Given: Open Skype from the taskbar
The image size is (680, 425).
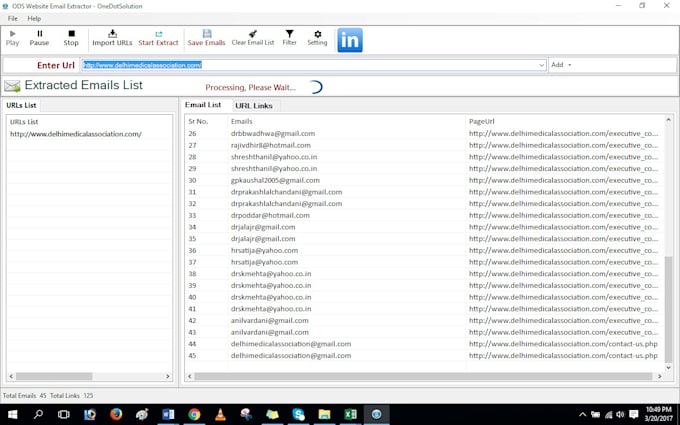Looking at the screenshot, I should pos(298,414).
